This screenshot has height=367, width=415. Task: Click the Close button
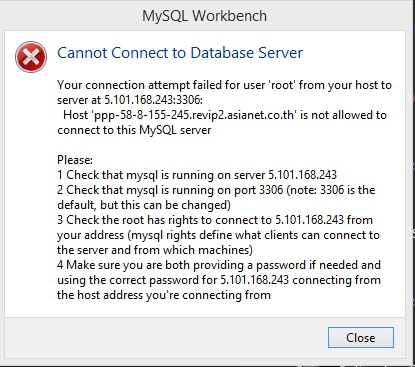coord(361,337)
